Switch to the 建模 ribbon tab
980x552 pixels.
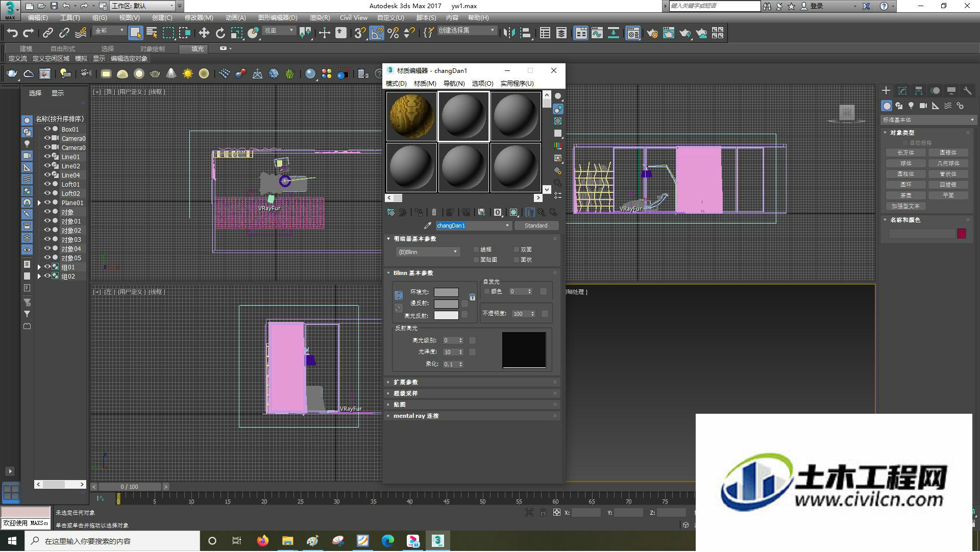[x=26, y=49]
